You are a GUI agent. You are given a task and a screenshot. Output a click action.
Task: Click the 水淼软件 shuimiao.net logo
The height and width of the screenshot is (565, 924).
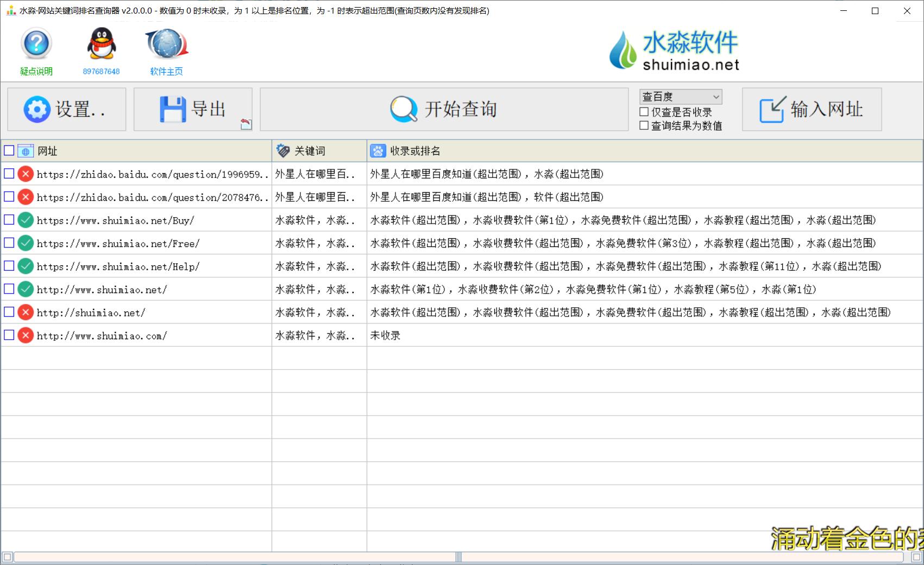674,50
